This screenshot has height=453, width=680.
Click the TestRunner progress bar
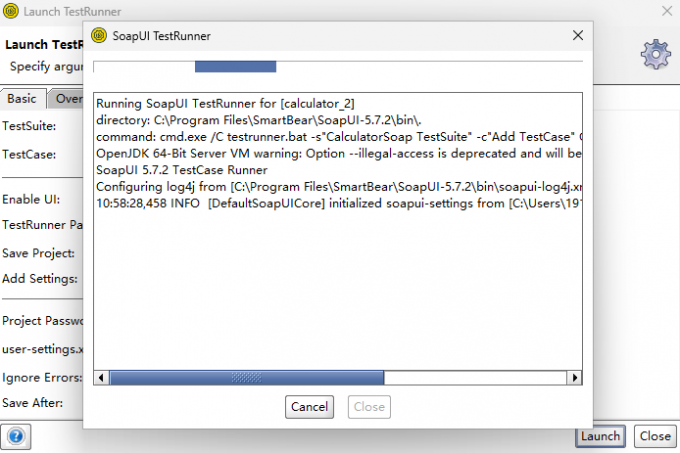pos(338,67)
